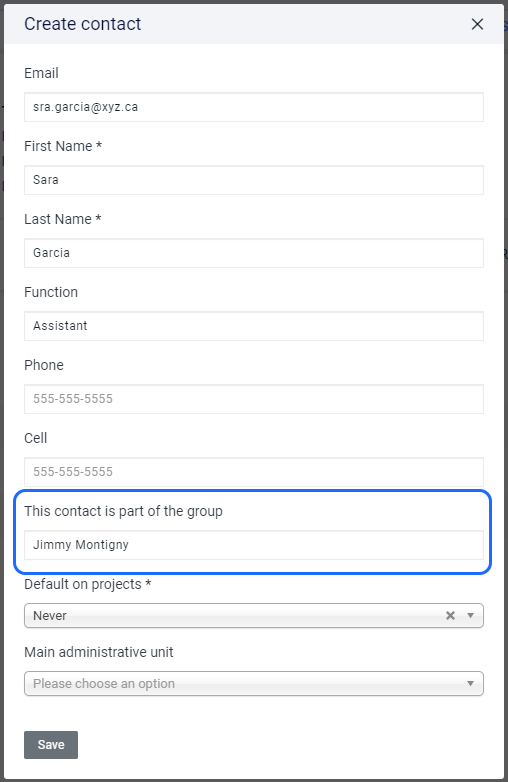Expand the Main administrative unit arrow
Viewport: 508px width, 782px height.
470,683
